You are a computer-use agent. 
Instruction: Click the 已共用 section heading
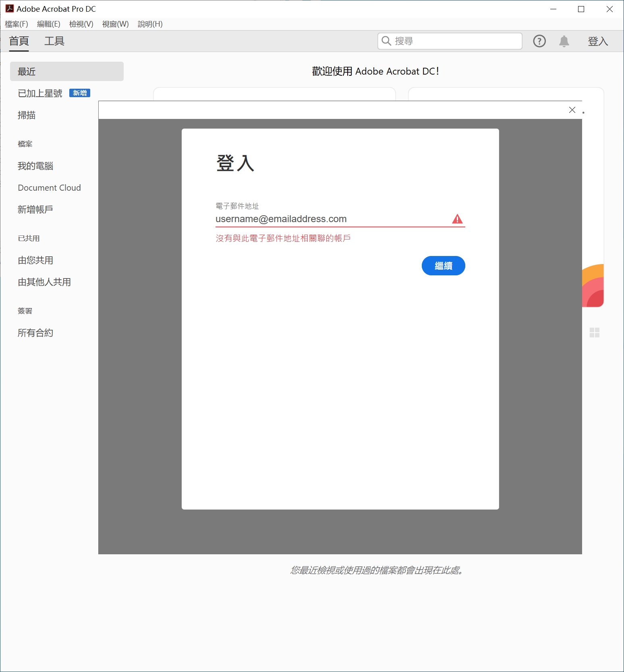tap(29, 238)
